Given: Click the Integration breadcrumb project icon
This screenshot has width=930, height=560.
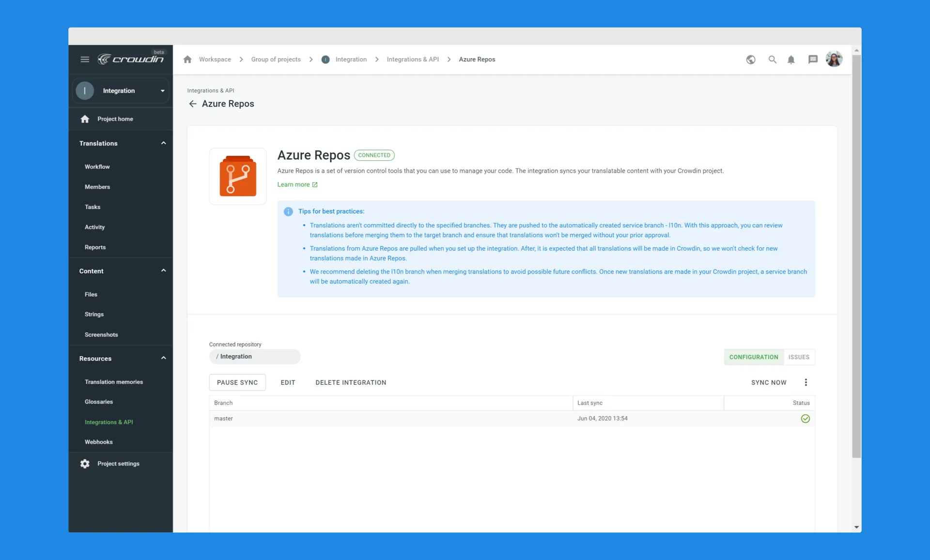Looking at the screenshot, I should (x=325, y=60).
